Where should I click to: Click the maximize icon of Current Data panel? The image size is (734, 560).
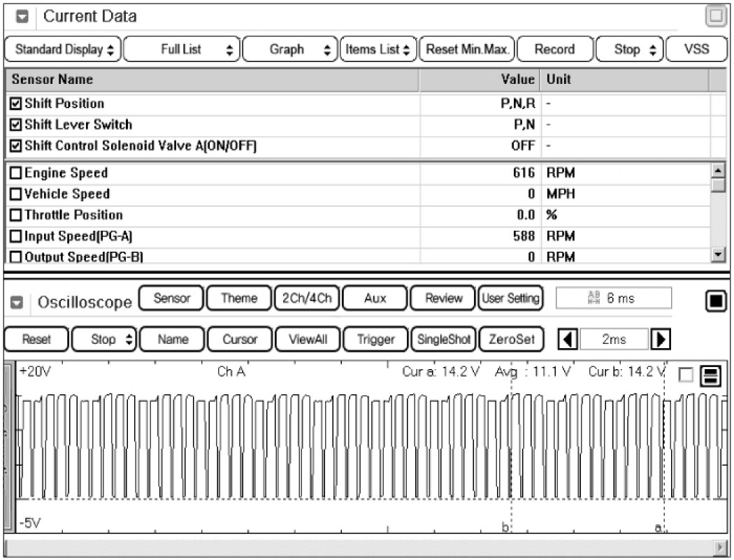(x=714, y=17)
